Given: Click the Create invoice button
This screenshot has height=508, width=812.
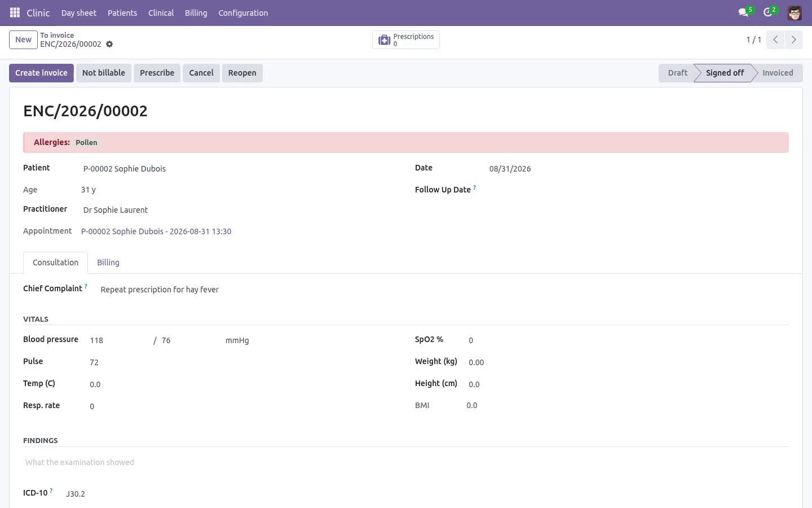Looking at the screenshot, I should pos(41,73).
